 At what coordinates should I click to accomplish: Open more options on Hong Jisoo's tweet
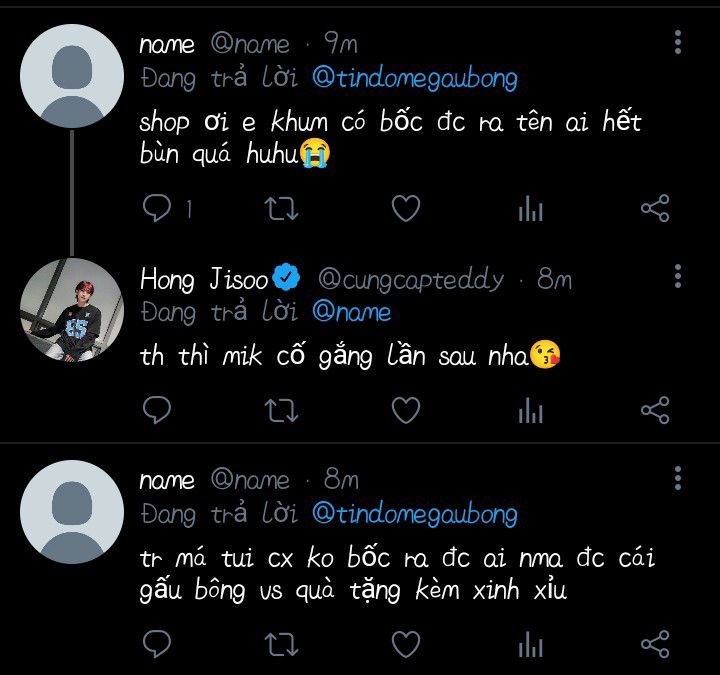point(678,276)
